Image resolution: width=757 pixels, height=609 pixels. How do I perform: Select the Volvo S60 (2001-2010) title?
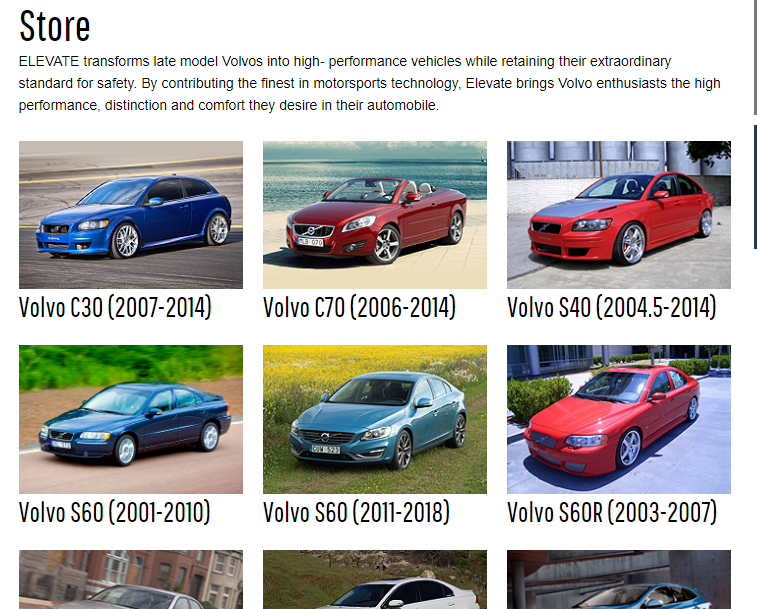coord(115,512)
